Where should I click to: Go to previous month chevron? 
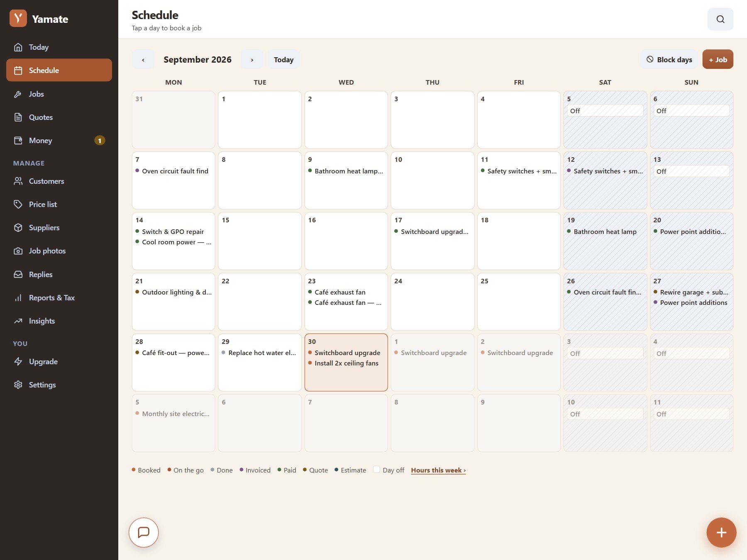(x=143, y=60)
